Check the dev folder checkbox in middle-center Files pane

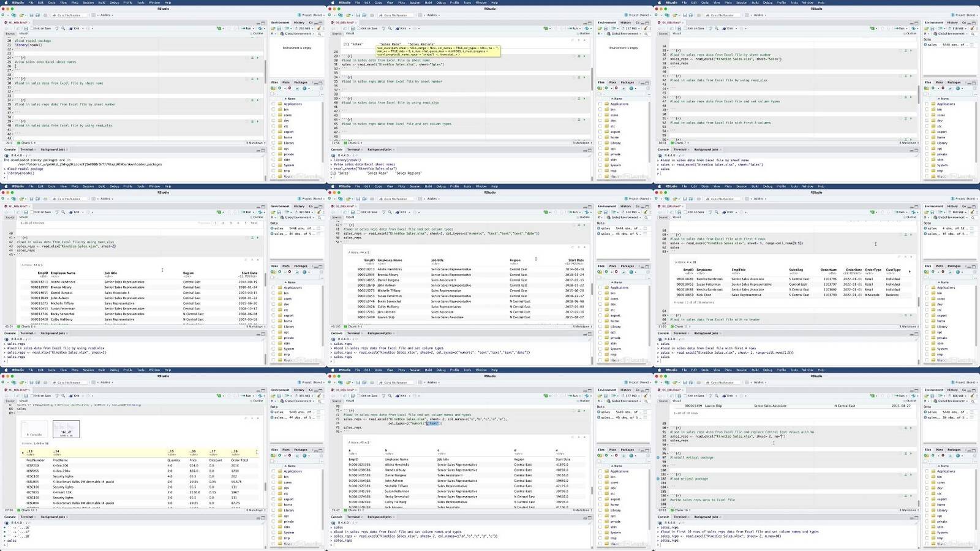tap(600, 304)
